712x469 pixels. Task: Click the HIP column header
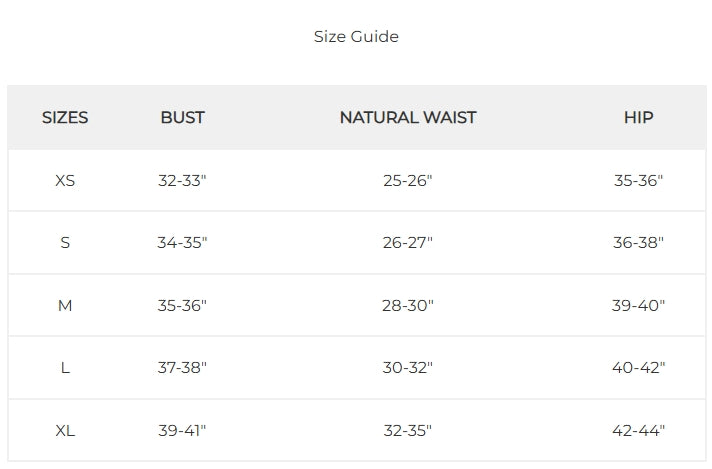tap(638, 118)
